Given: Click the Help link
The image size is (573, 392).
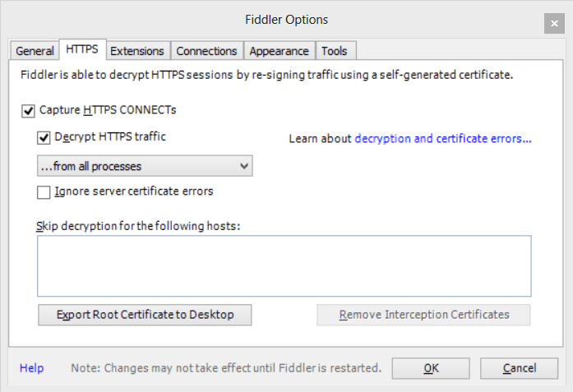Looking at the screenshot, I should click(x=31, y=368).
